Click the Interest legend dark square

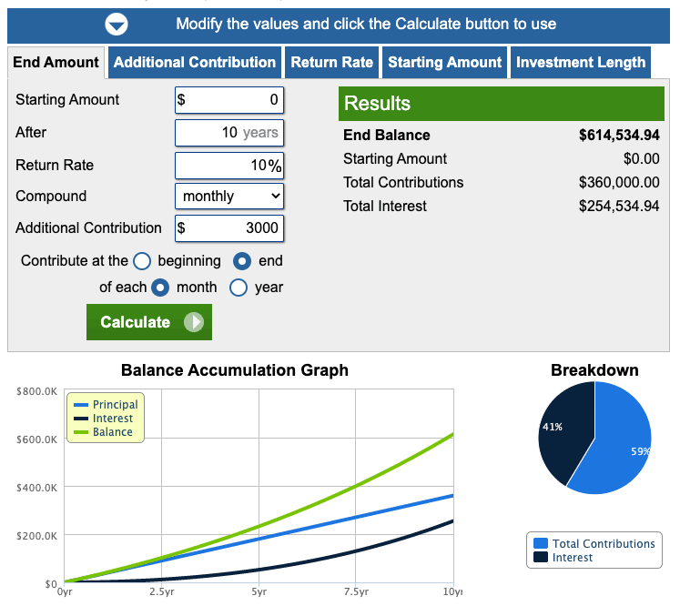pos(541,557)
